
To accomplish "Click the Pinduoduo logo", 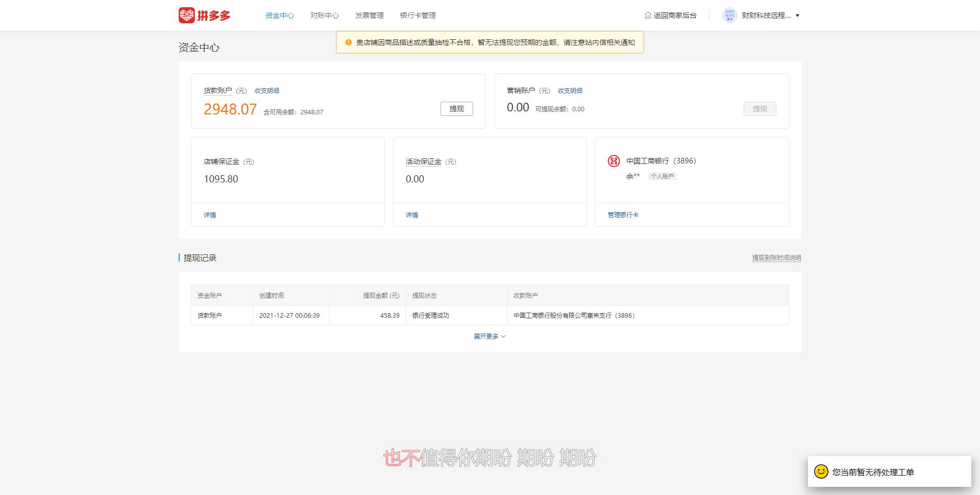I will 205,15.
